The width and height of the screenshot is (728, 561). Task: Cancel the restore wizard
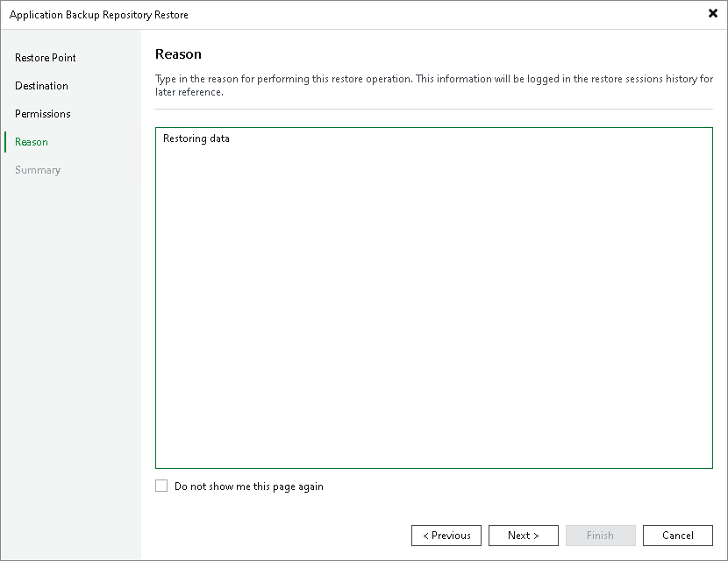pos(678,536)
